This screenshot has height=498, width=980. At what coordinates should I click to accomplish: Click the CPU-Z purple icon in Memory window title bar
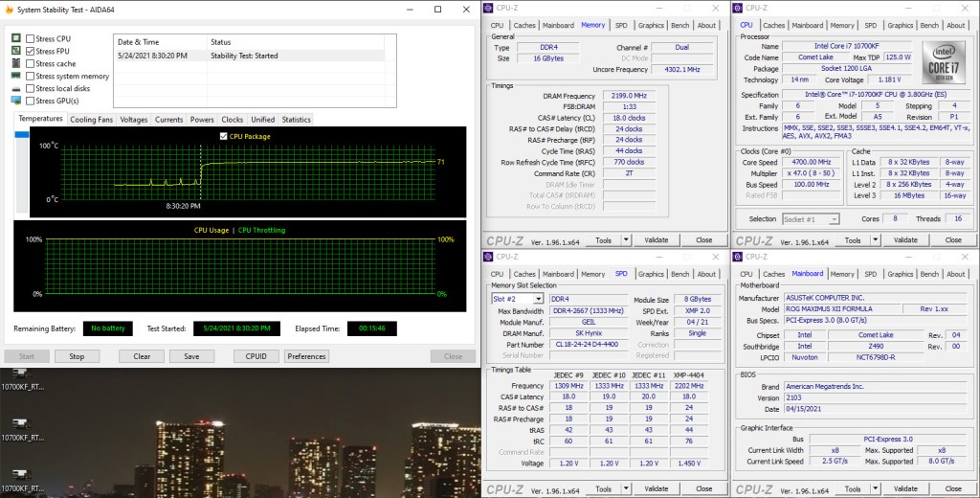click(490, 9)
